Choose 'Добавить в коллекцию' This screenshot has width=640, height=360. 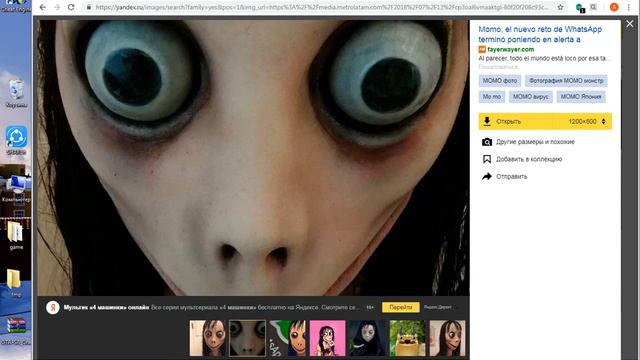point(529,159)
